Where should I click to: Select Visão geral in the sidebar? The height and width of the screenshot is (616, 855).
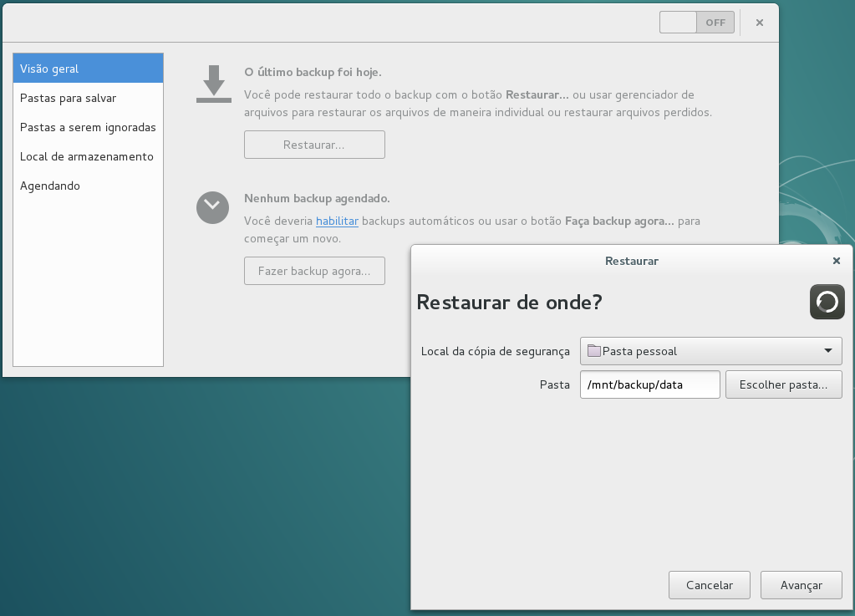[88, 69]
